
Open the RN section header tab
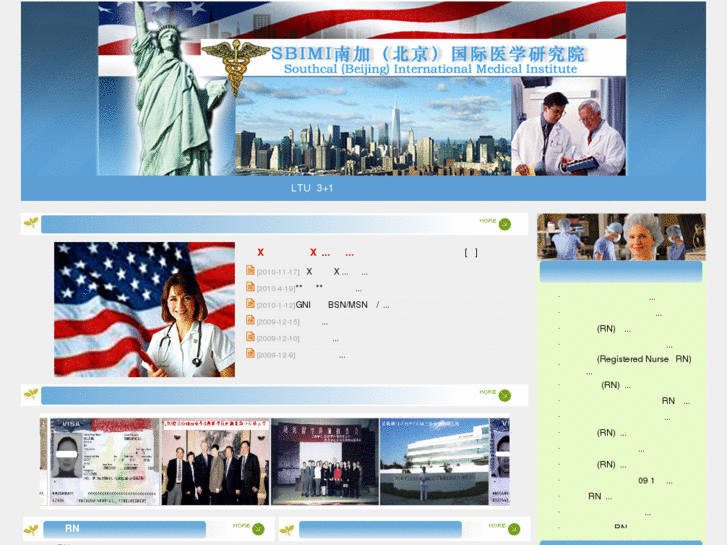click(x=124, y=529)
